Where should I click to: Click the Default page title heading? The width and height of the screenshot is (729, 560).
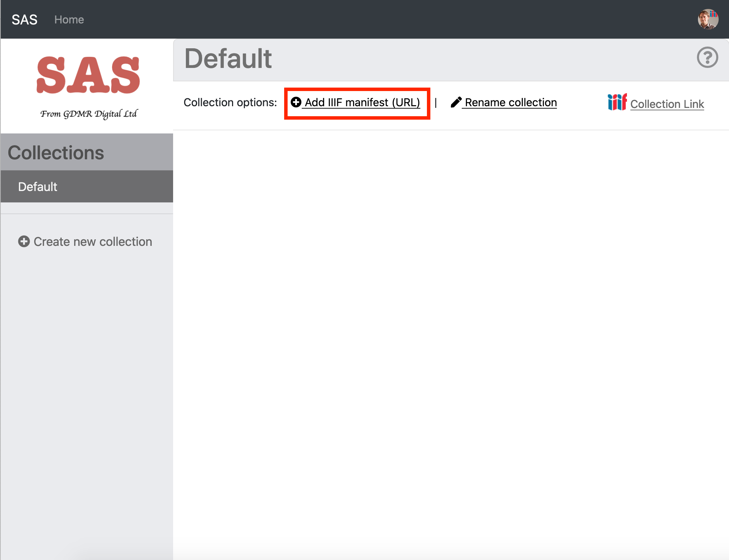click(x=228, y=58)
